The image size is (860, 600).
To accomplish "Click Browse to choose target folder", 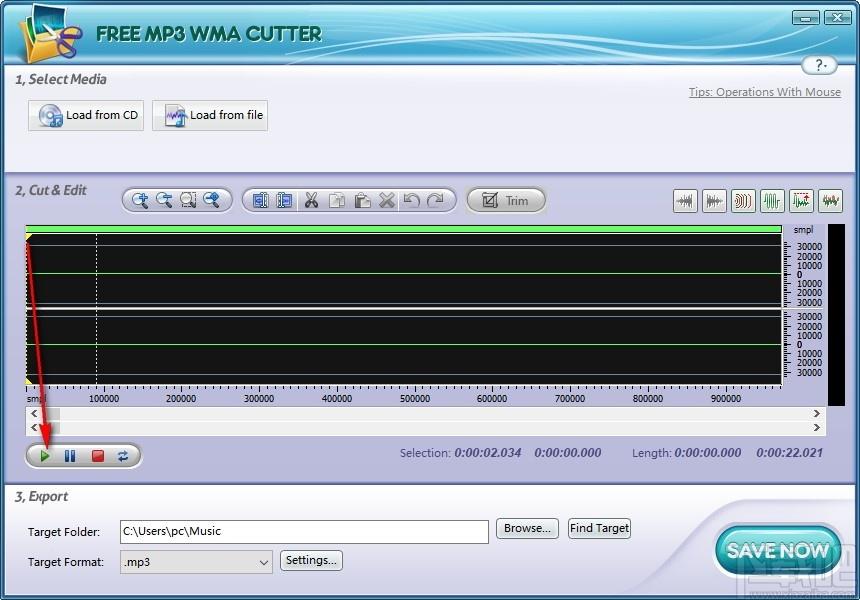I will [x=527, y=528].
